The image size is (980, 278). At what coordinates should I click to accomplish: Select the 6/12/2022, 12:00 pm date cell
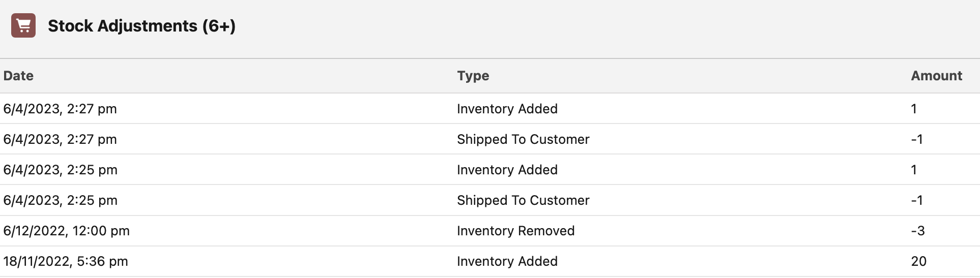click(x=66, y=231)
